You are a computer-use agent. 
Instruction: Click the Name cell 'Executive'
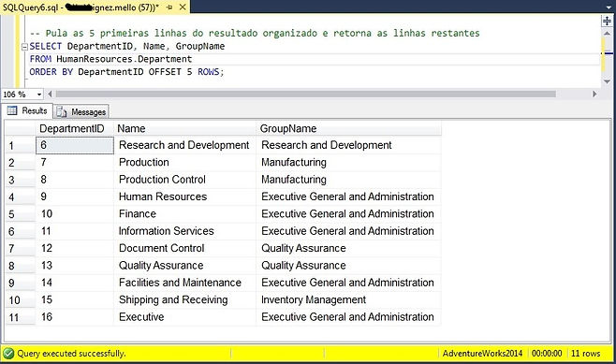[184, 317]
